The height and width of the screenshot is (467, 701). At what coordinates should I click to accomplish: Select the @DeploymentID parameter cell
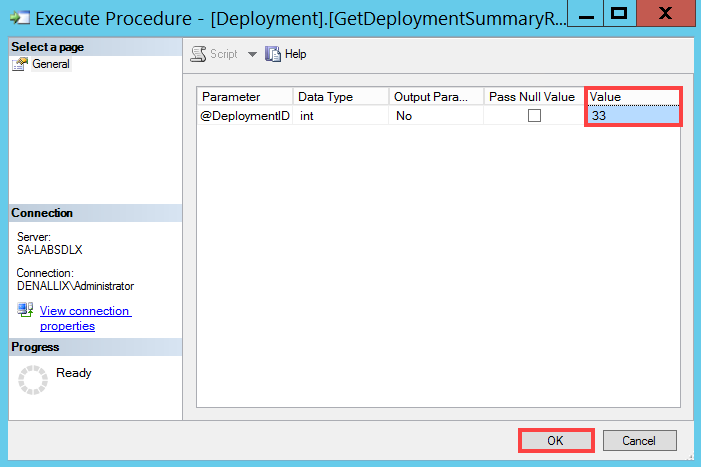point(245,116)
